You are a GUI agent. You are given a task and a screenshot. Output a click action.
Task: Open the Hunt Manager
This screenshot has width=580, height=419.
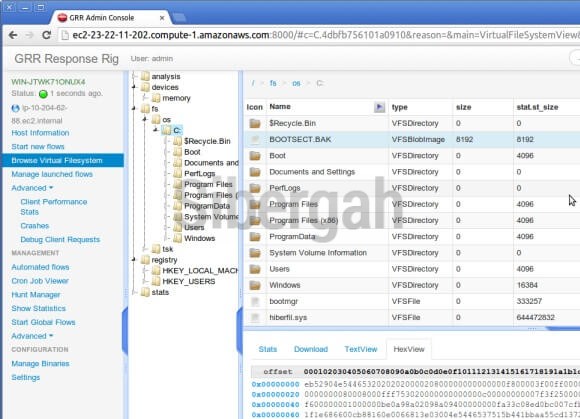(36, 295)
